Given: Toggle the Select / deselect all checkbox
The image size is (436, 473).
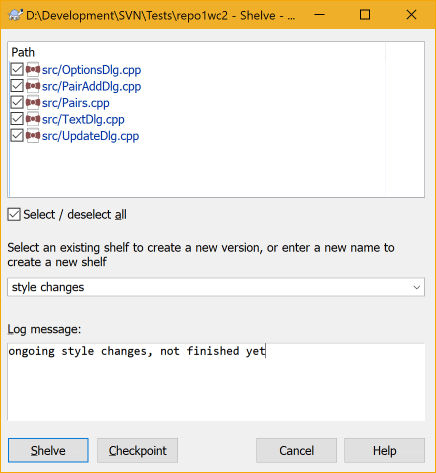Looking at the screenshot, I should pyautogui.click(x=14, y=215).
